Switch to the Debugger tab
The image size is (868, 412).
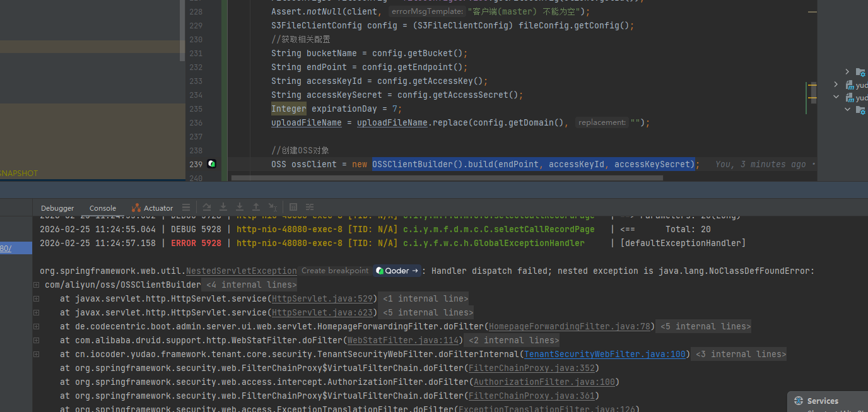pos(57,208)
